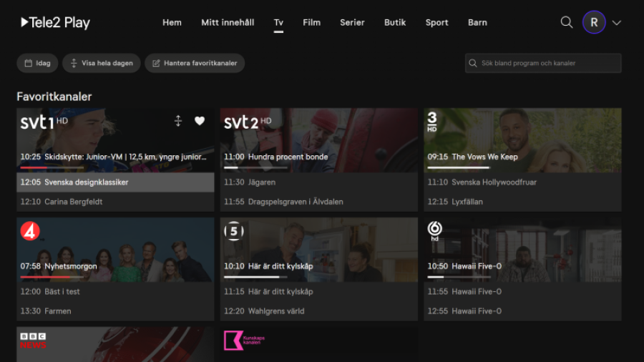Open the Sport menu item
This screenshot has height=362, width=644.
[436, 22]
